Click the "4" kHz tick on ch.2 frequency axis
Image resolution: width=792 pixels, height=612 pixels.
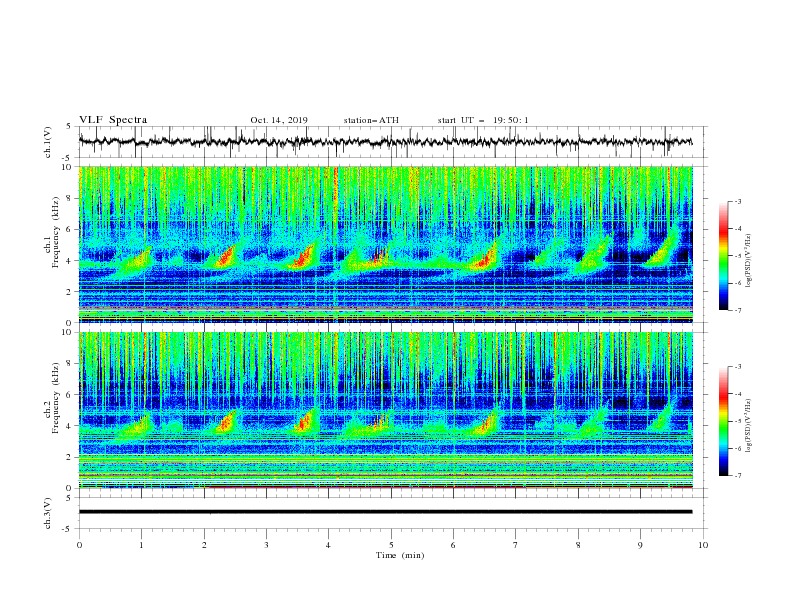(71, 426)
